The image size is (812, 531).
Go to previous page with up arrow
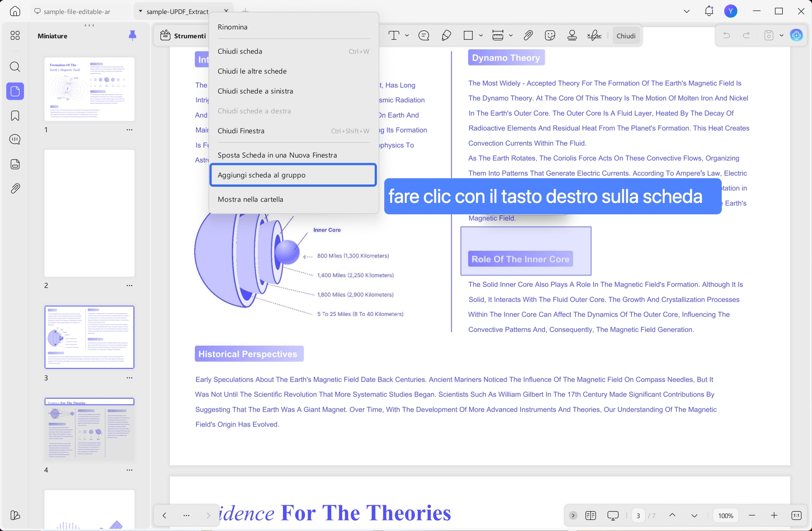coord(672,516)
